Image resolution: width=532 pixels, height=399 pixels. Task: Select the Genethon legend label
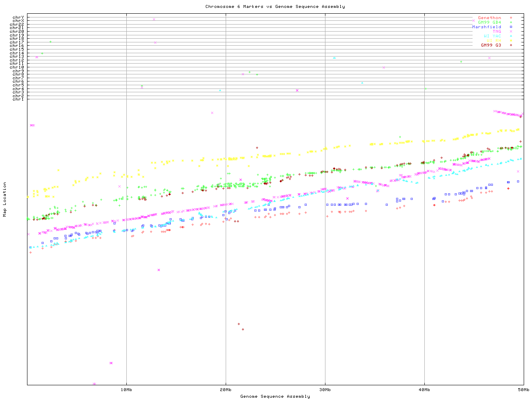pyautogui.click(x=489, y=18)
